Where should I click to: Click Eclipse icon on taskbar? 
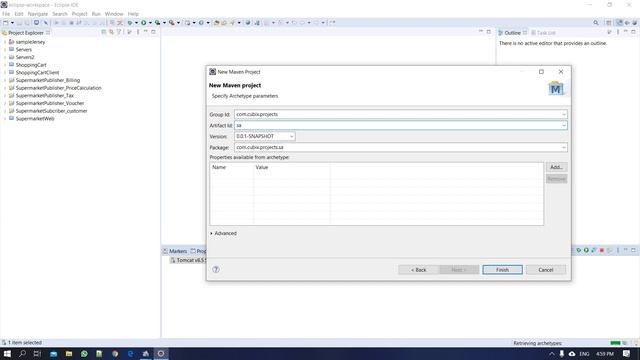161,354
